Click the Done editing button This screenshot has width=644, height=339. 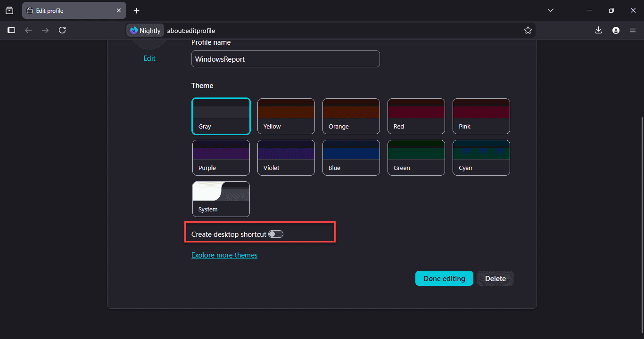444,278
